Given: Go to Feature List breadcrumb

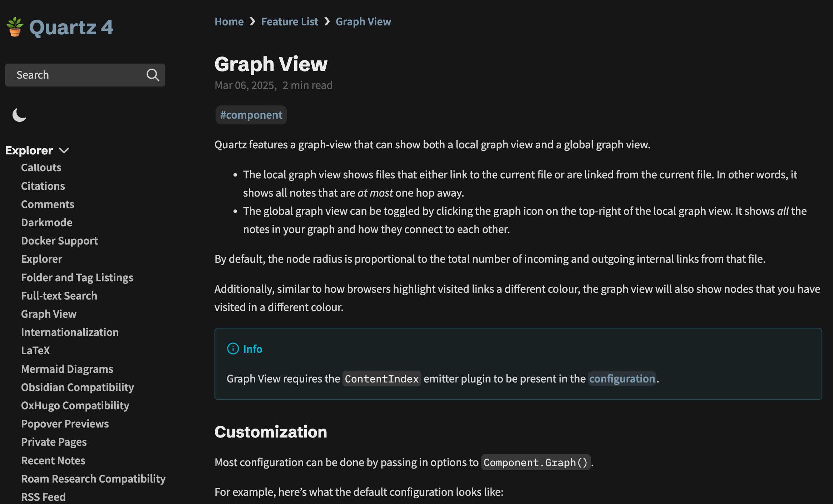Looking at the screenshot, I should point(290,22).
